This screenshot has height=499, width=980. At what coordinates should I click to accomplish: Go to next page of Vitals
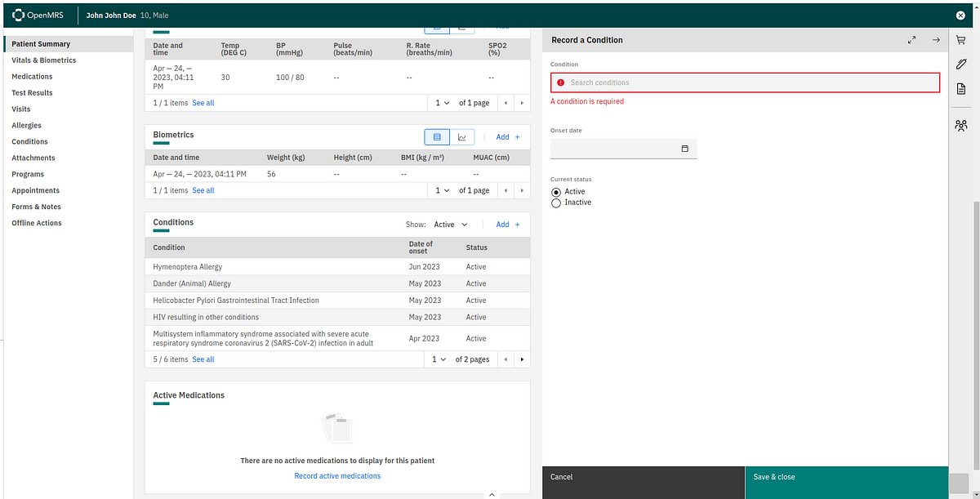[522, 103]
